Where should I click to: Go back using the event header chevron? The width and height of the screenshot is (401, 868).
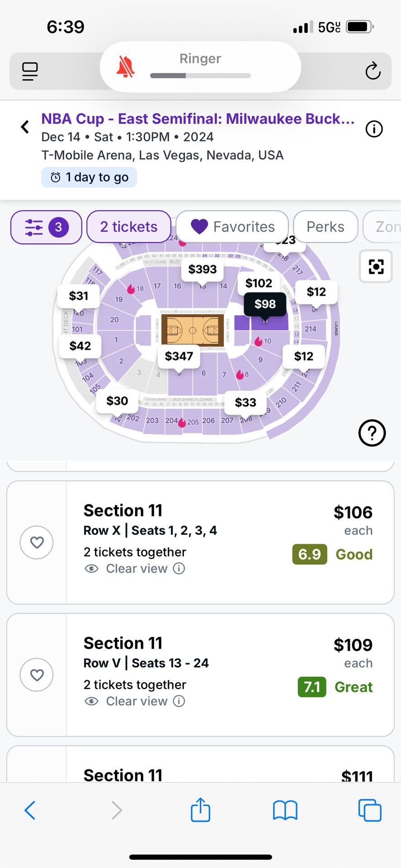[x=25, y=127]
